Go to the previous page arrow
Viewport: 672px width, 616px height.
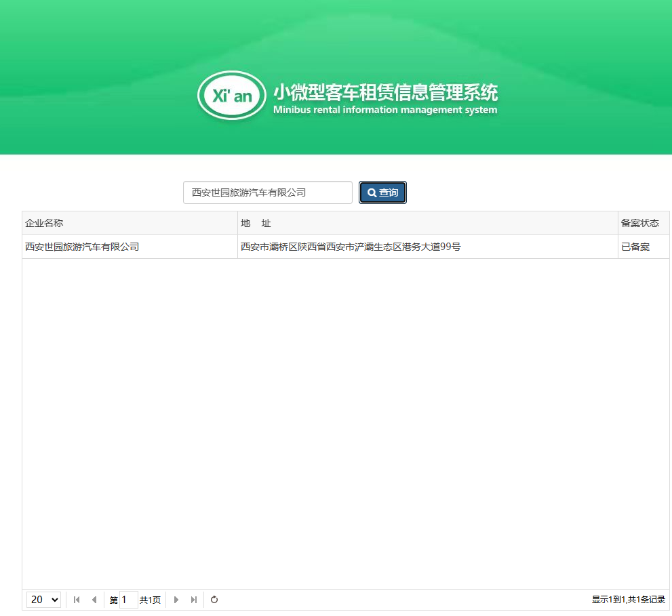pyautogui.click(x=94, y=600)
